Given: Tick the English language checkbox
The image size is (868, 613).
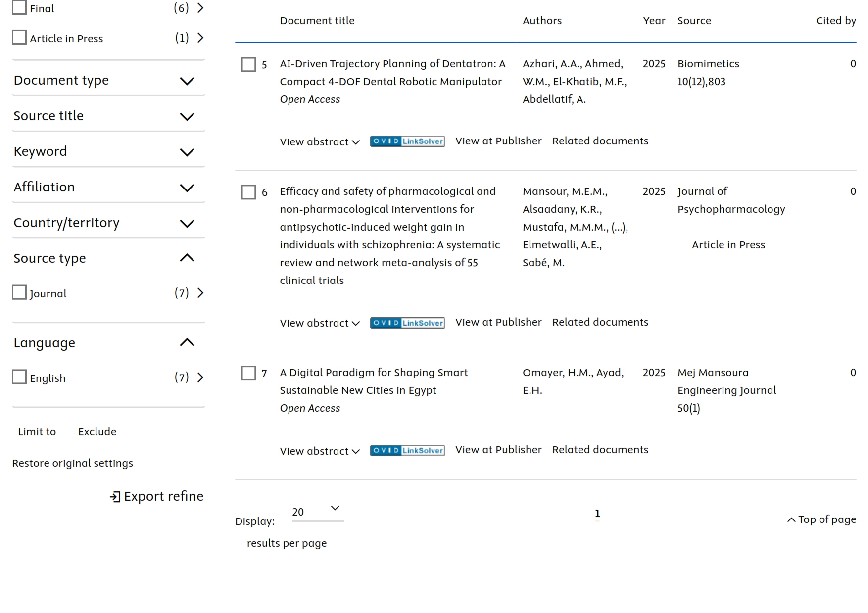Looking at the screenshot, I should click(19, 377).
